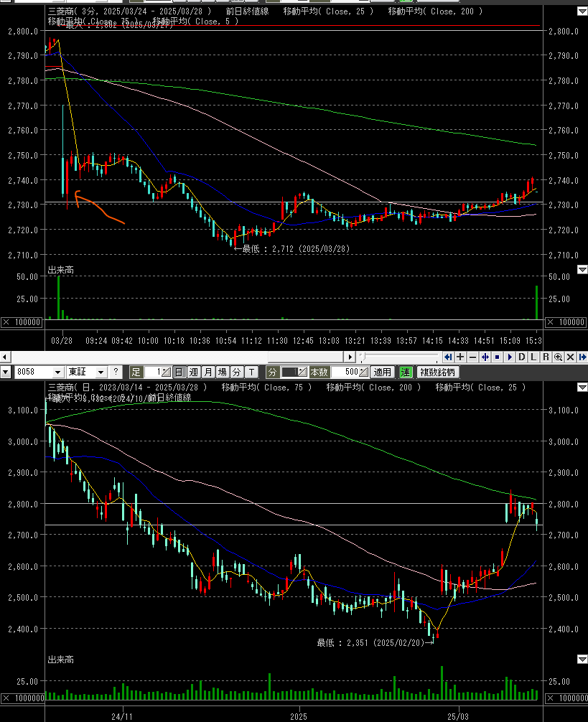
Task: Click the small stepper icon beside 分 value
Action: pos(303,372)
